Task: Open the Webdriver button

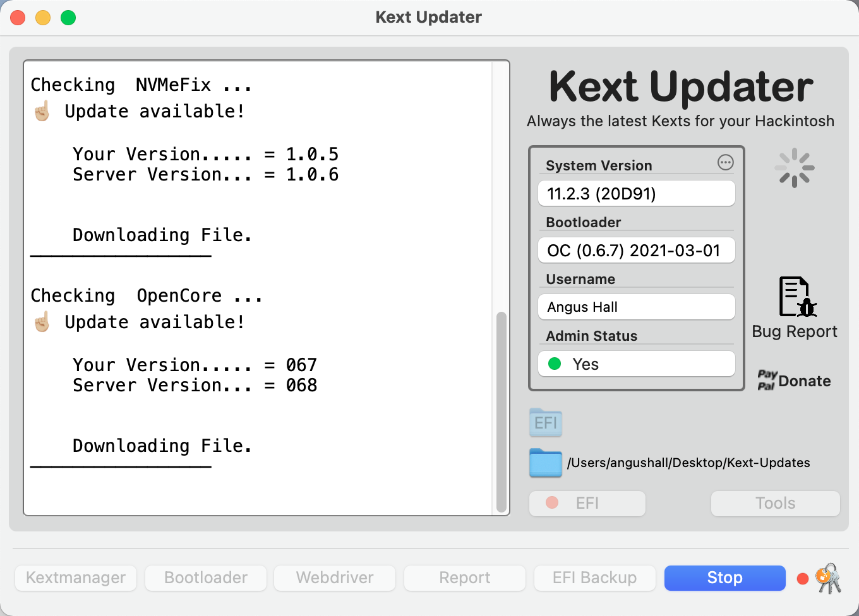Action: coord(335,577)
